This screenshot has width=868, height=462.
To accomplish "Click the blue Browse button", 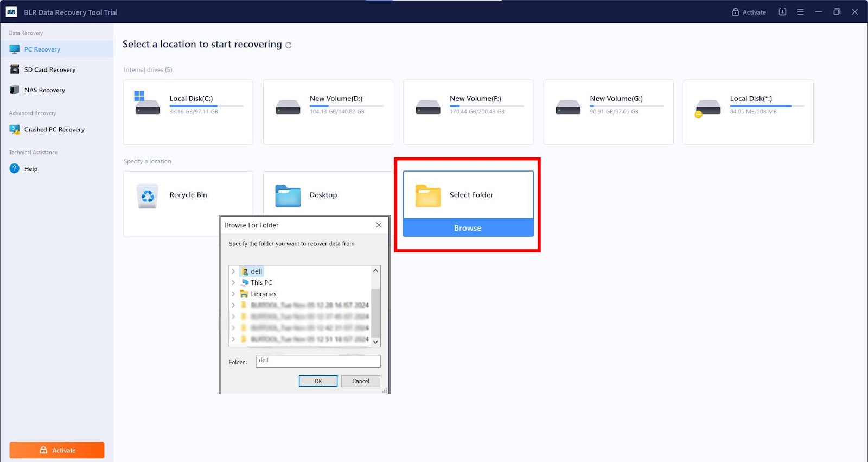I will tap(468, 228).
